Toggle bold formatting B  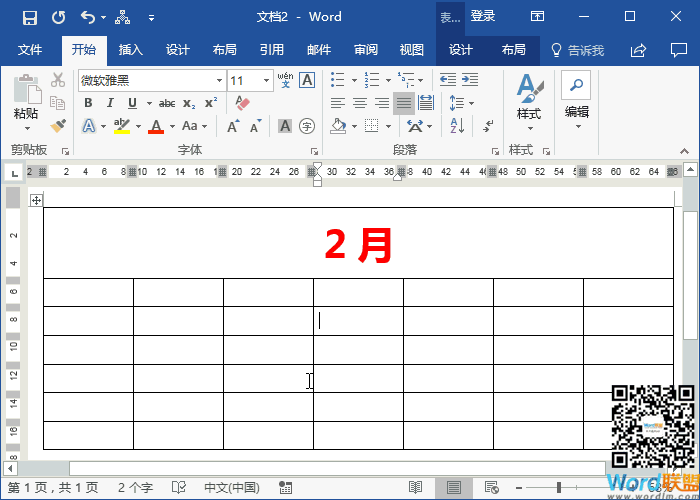(x=88, y=103)
